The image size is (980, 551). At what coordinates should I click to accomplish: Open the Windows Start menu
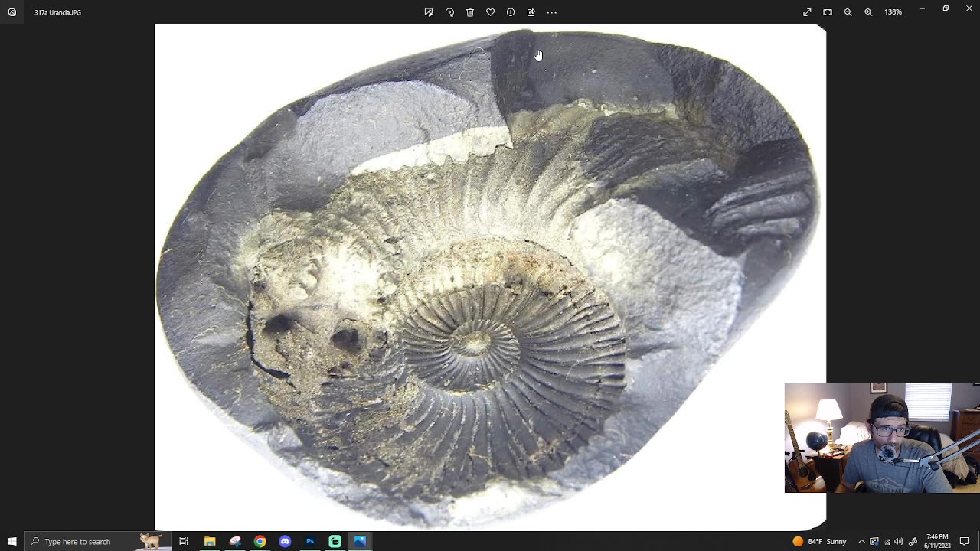pyautogui.click(x=12, y=541)
